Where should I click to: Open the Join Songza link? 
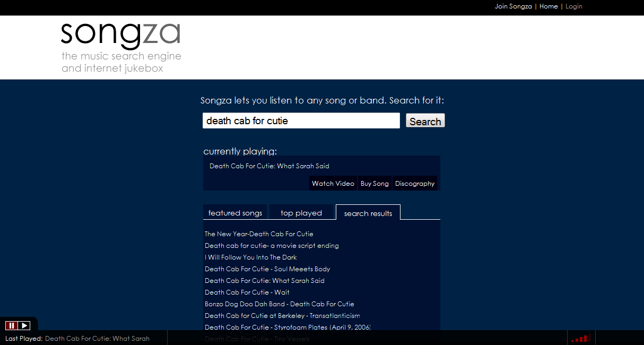[513, 6]
